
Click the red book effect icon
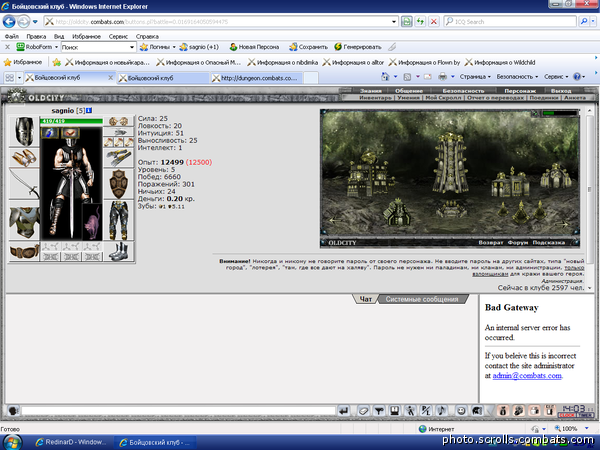70,133
